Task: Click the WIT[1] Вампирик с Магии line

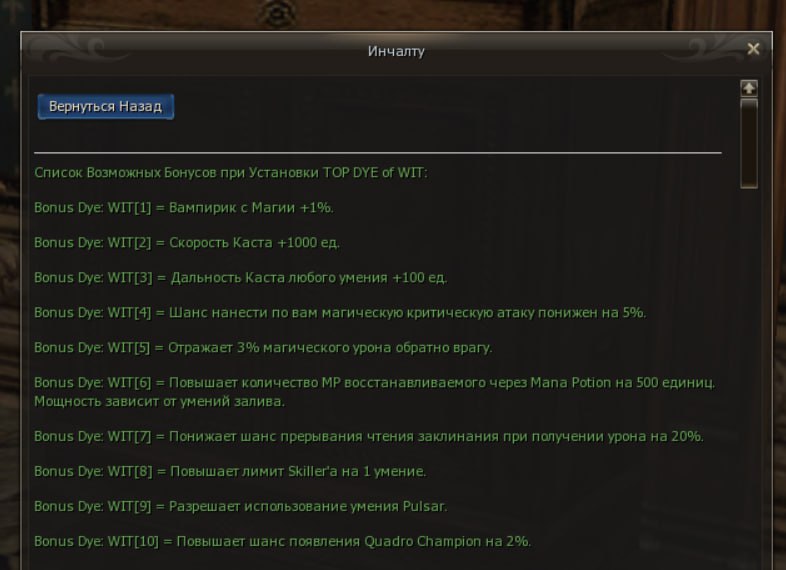Action: [x=183, y=208]
